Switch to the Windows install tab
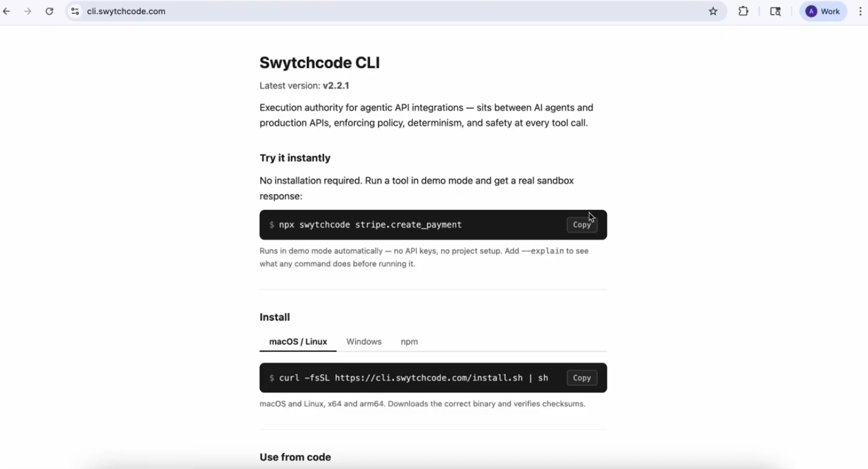Viewport: 868px width, 469px height. click(x=364, y=342)
